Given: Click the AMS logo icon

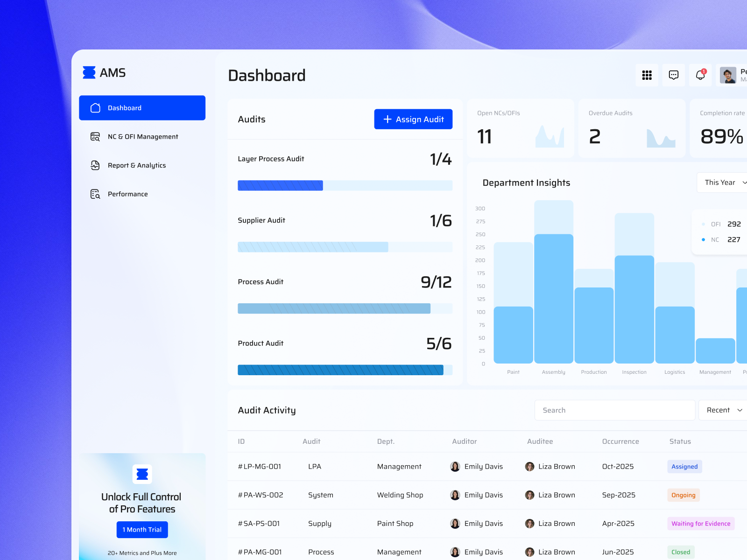Looking at the screenshot, I should [x=89, y=73].
